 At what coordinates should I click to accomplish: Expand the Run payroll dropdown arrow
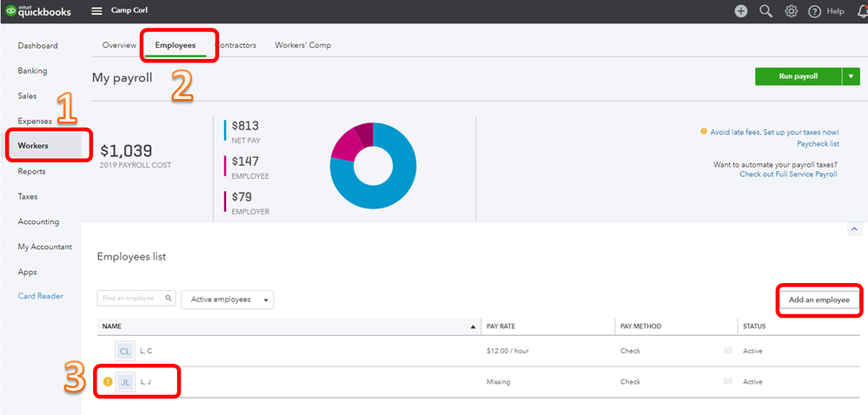[851, 76]
